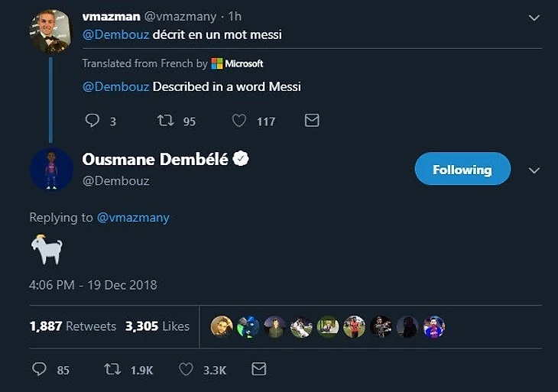View the 1,887 Retweets list
This screenshot has height=392, width=558.
73,326
